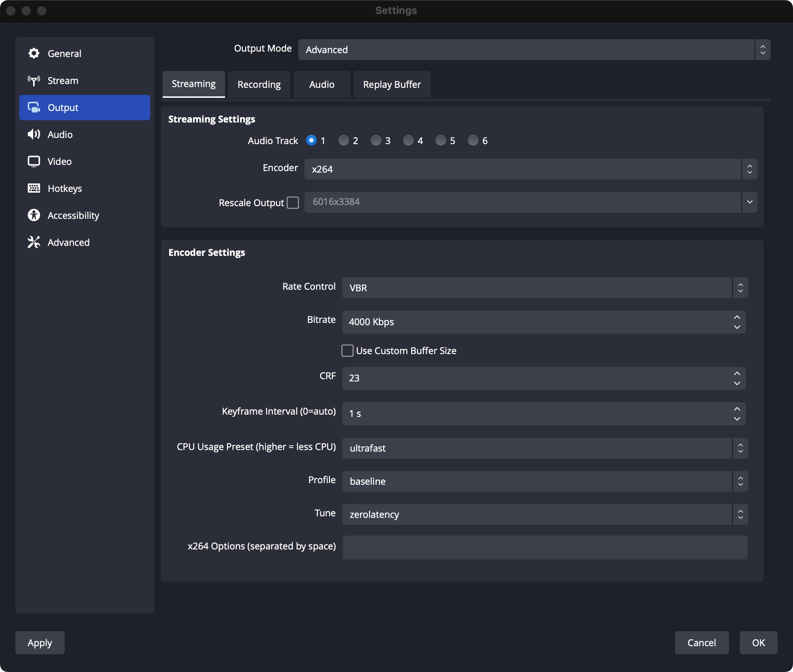This screenshot has width=793, height=672.
Task: Check Use Custom Buffer Size
Action: click(x=347, y=351)
